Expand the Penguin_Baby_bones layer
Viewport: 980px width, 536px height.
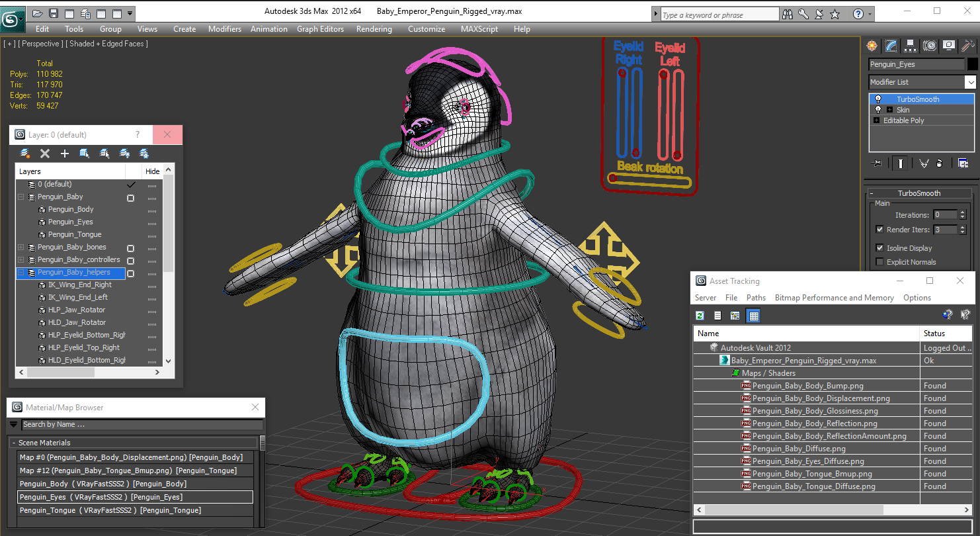pyautogui.click(x=21, y=247)
